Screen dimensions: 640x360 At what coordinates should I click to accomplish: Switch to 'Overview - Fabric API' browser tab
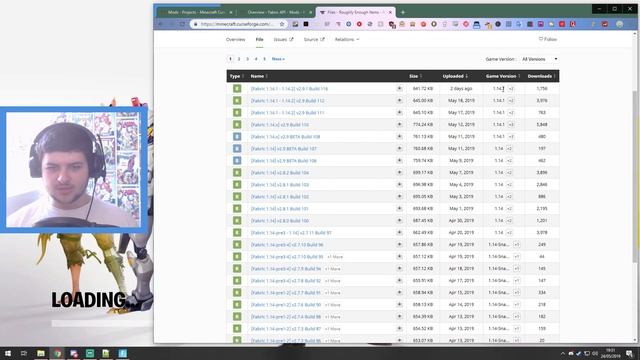coord(276,12)
